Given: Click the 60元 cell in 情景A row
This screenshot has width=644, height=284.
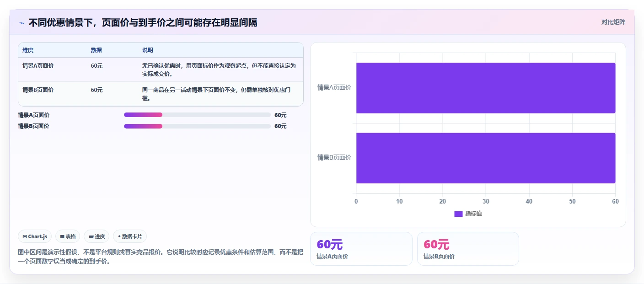Looking at the screenshot, I should click(97, 66).
